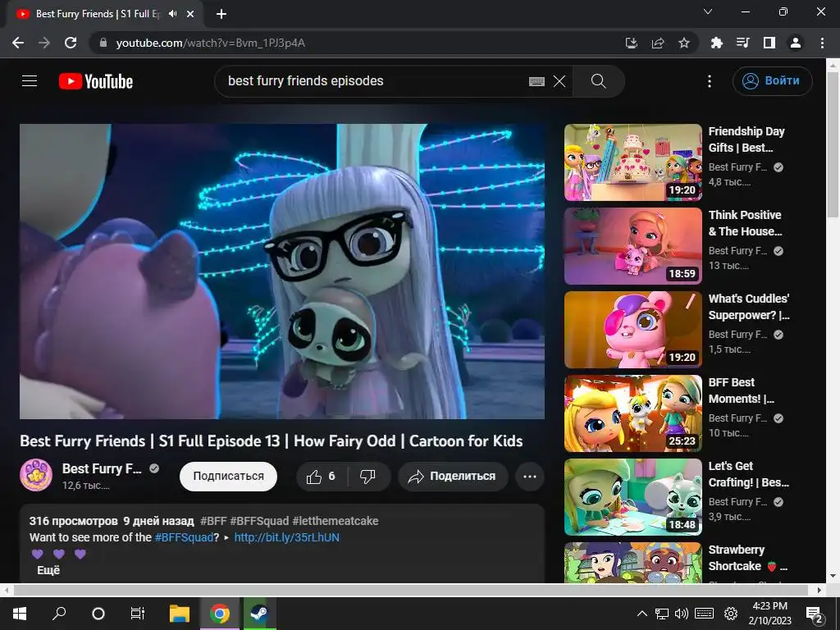View site info via the lock icon
The image size is (840, 630).
103,43
